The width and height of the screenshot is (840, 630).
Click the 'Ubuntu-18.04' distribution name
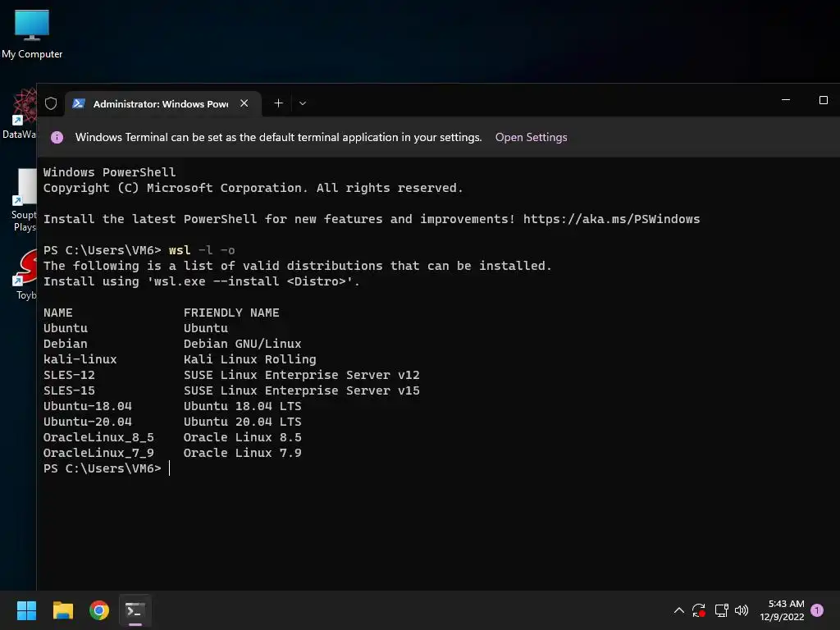[x=87, y=406]
